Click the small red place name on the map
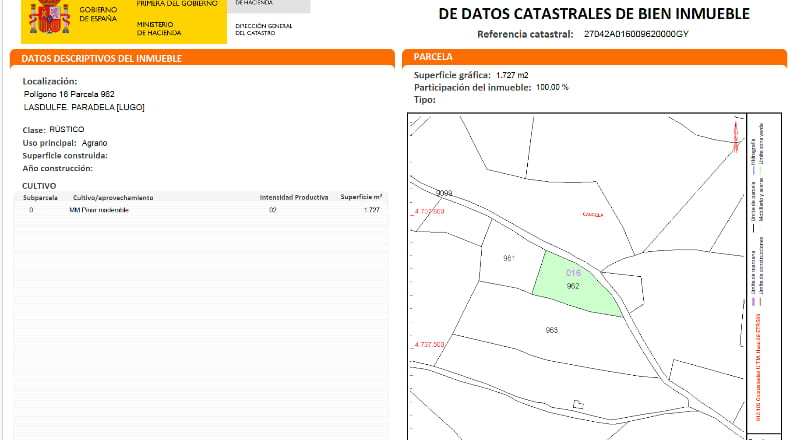790x440 pixels. [592, 215]
